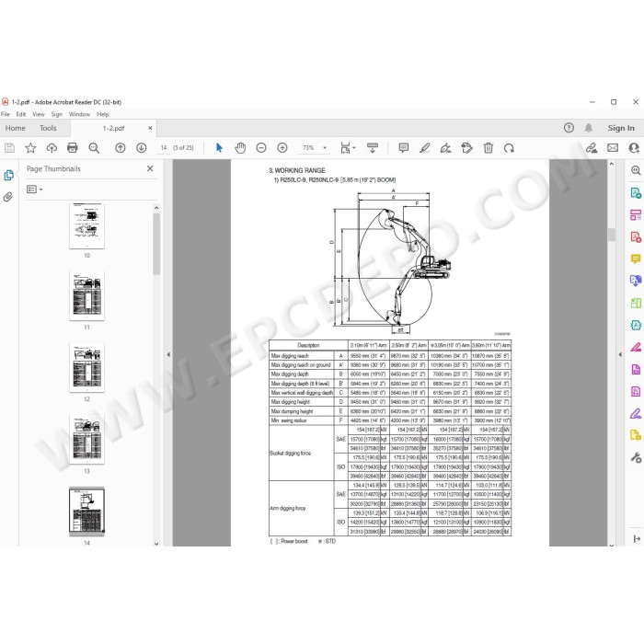The image size is (644, 644).
Task: Collapse the left navigation pane arrow
Action: (168, 354)
